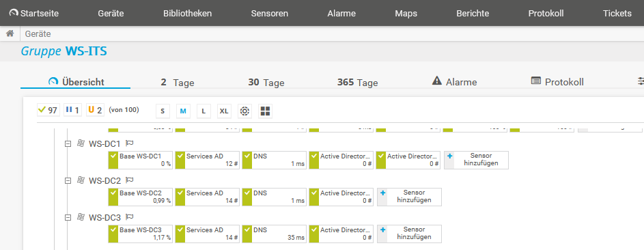The height and width of the screenshot is (250, 644).
Task: Open the Sensoren menu
Action: [x=270, y=13]
